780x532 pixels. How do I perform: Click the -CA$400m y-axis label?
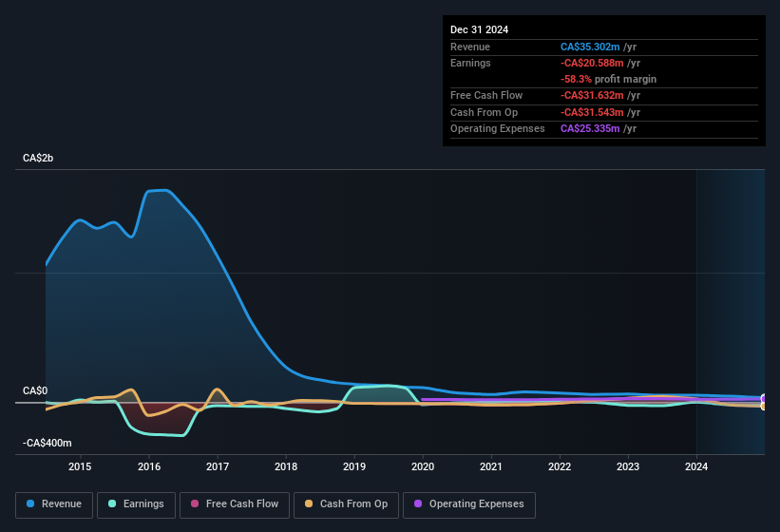[48, 443]
